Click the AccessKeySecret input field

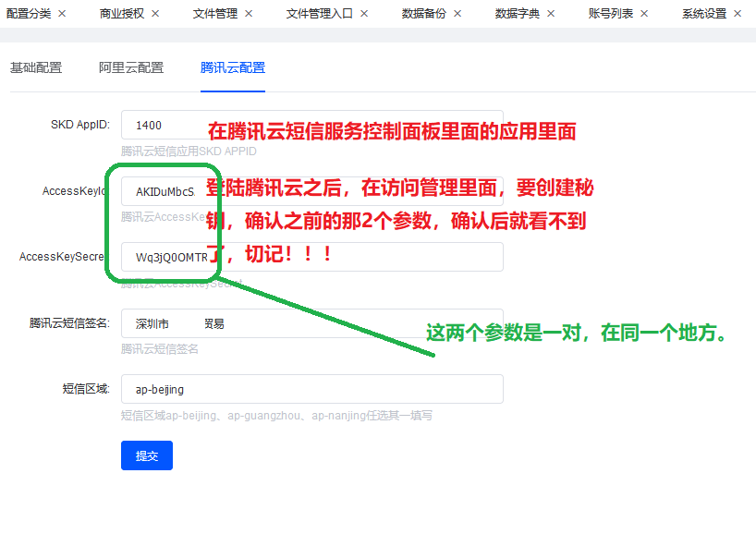coord(166,257)
